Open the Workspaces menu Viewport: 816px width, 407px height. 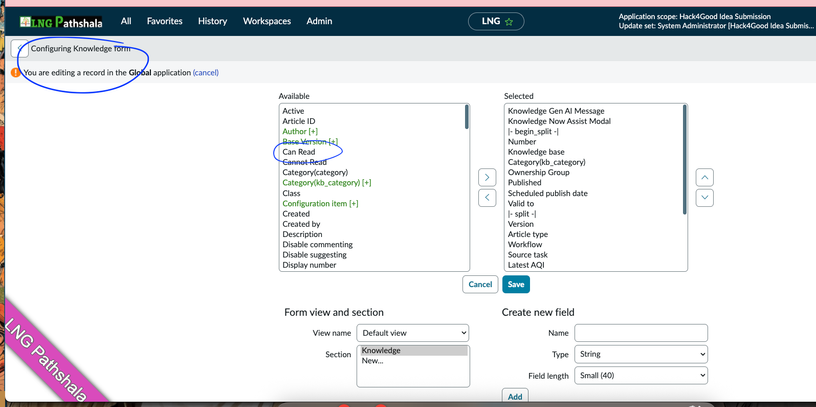[x=266, y=21]
